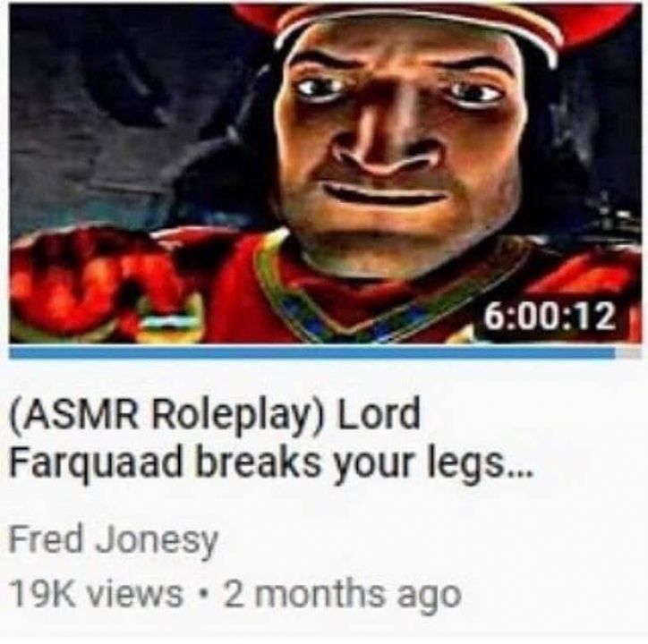
Task: Click the clenched red-gloved fist in thumbnail
Action: coord(98,283)
